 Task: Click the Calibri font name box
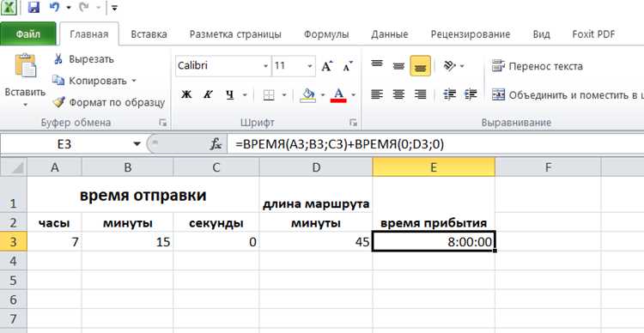point(218,66)
